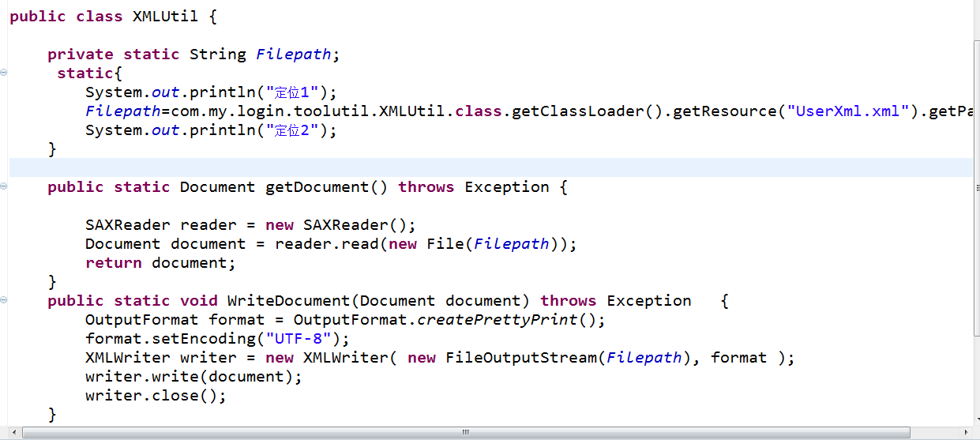Click the FileOutputStream constructor name

tap(521, 358)
